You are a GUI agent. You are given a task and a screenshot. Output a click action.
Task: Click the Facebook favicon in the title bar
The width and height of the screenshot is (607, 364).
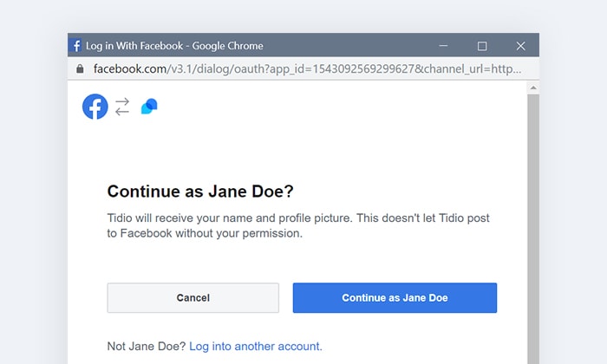point(76,46)
